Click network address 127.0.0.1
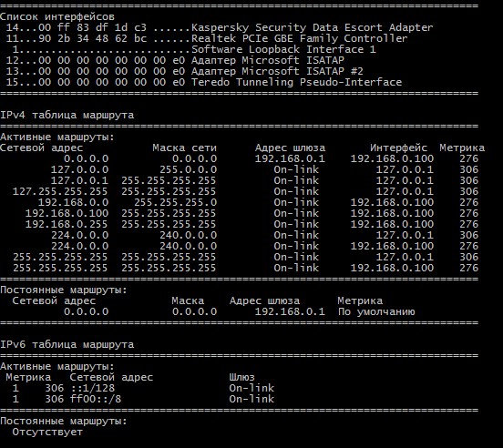Screen dimensions: 503x448 [79, 180]
